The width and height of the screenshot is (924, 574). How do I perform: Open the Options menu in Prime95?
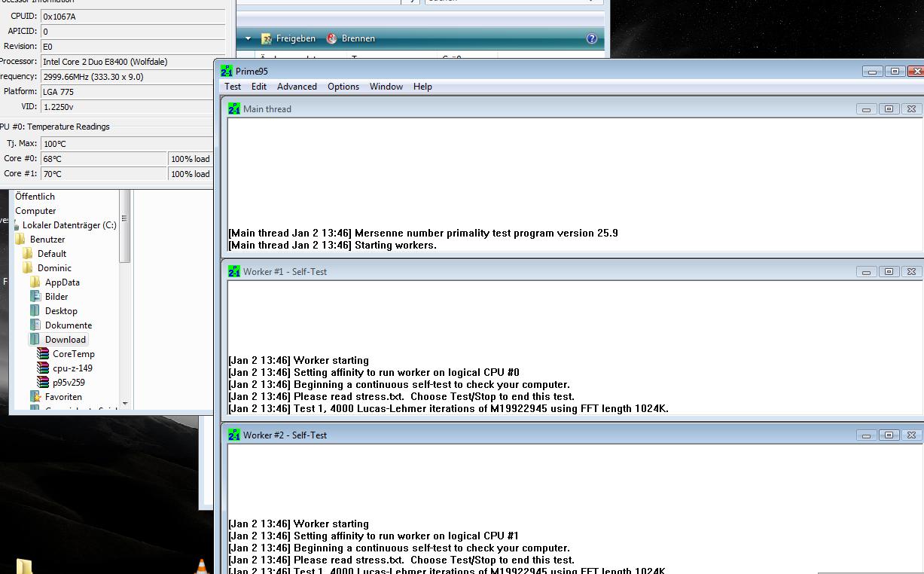click(x=343, y=87)
